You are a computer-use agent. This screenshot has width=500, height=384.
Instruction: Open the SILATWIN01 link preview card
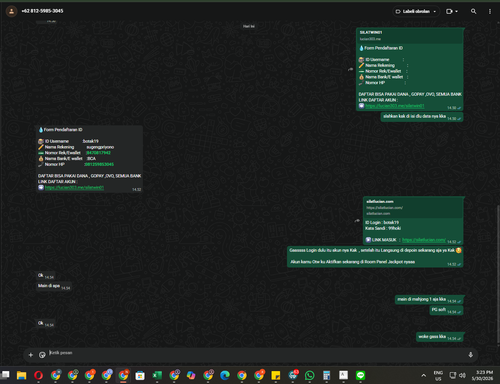pyautogui.click(x=410, y=36)
